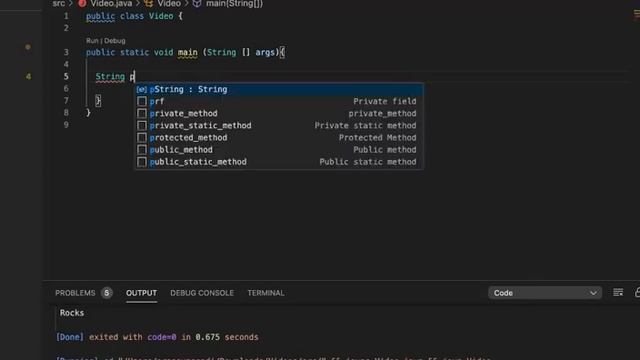
Task: Click the word String on line 5
Action: coord(110,77)
